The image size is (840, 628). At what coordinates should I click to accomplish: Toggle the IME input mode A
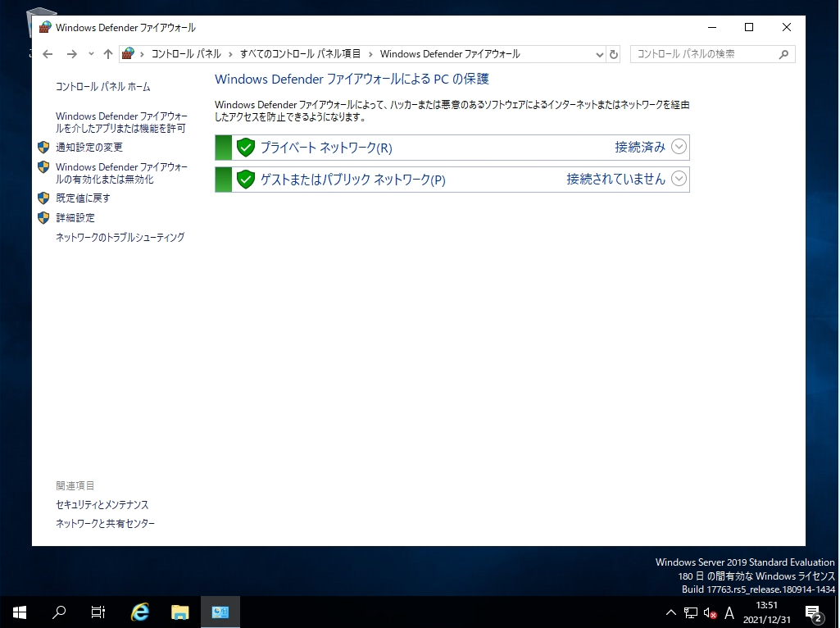pyautogui.click(x=729, y=612)
